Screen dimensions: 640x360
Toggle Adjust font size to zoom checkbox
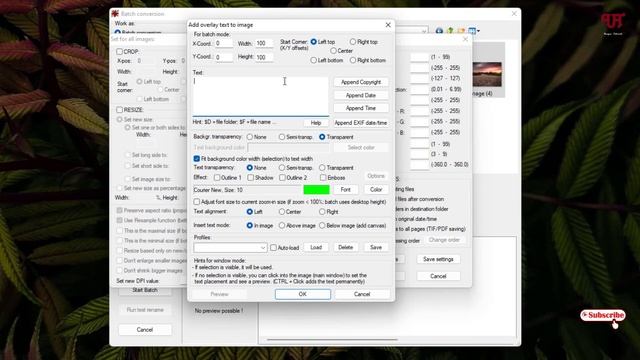click(x=197, y=202)
